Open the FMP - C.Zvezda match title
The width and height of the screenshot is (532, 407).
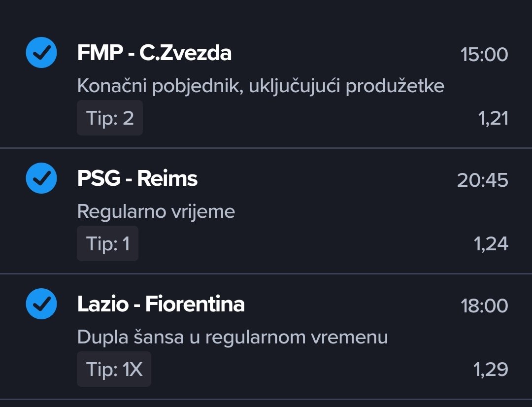coord(154,53)
